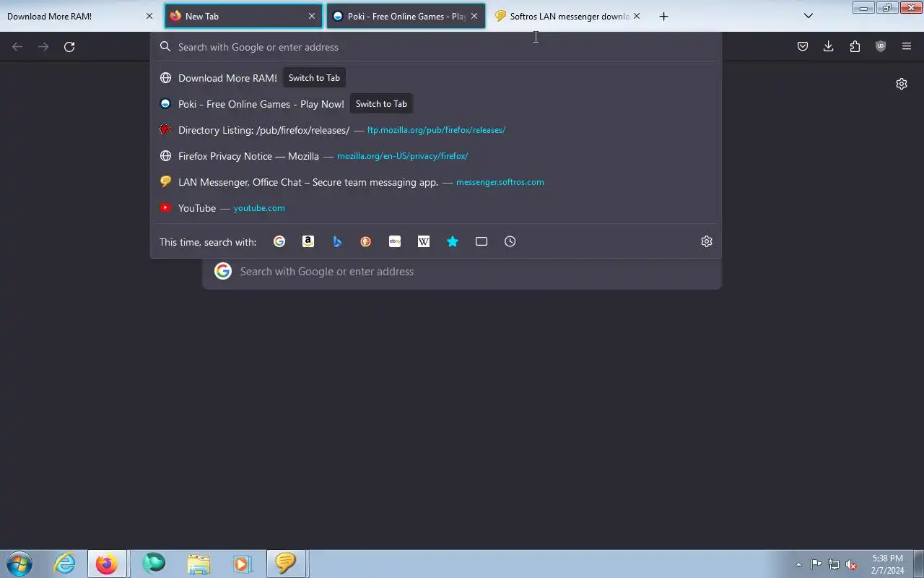
Task: Launch Internet Explorer from taskbar
Action: point(65,564)
